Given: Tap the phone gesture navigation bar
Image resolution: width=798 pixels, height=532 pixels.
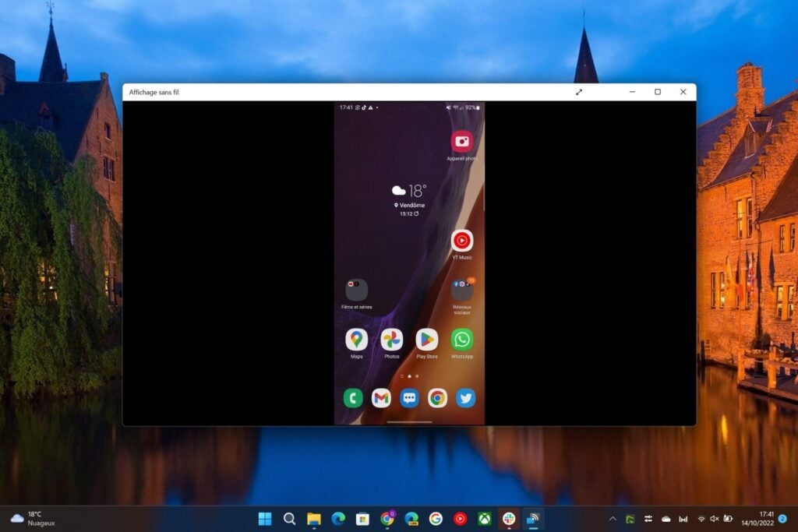Looking at the screenshot, I should 409,421.
